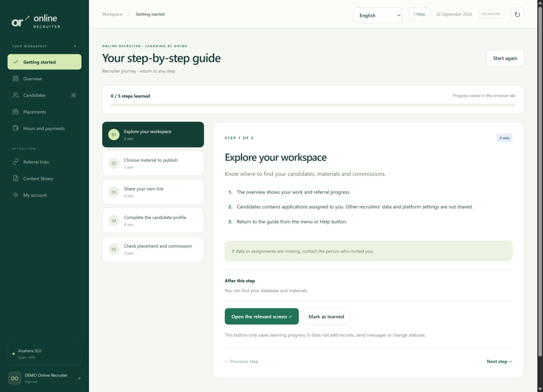Click the 01 step number circle
The width and height of the screenshot is (543, 392).
click(114, 134)
